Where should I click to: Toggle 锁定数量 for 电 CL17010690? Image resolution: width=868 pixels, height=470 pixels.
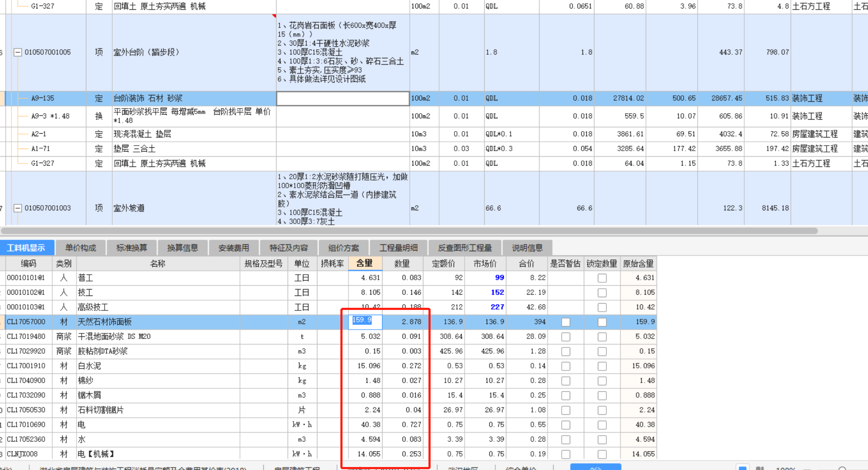point(602,425)
